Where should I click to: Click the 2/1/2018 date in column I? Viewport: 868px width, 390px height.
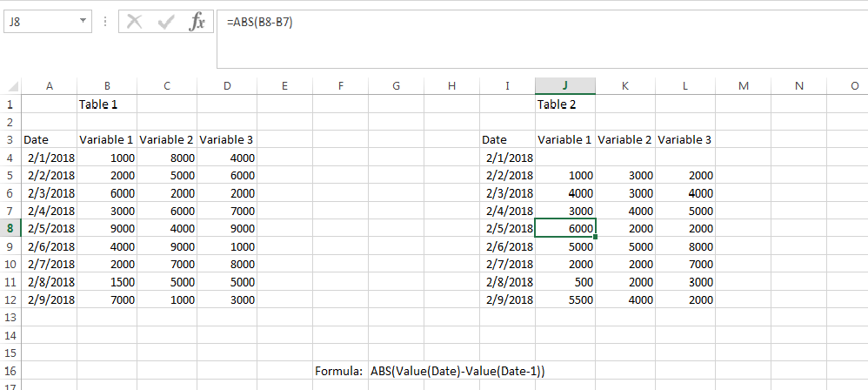click(x=507, y=158)
